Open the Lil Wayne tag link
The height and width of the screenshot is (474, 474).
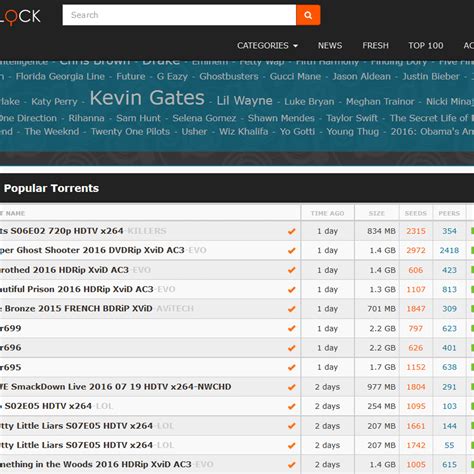coord(244,101)
